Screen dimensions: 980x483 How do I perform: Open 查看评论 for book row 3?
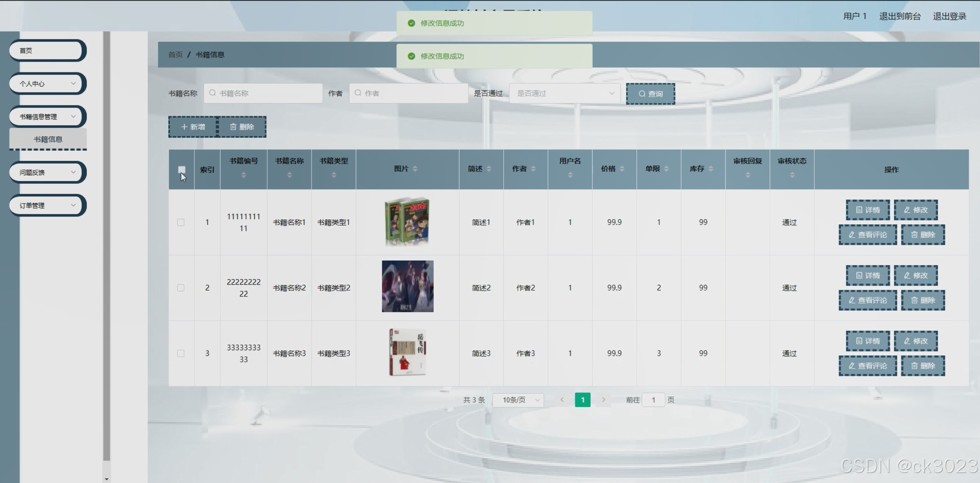click(867, 366)
